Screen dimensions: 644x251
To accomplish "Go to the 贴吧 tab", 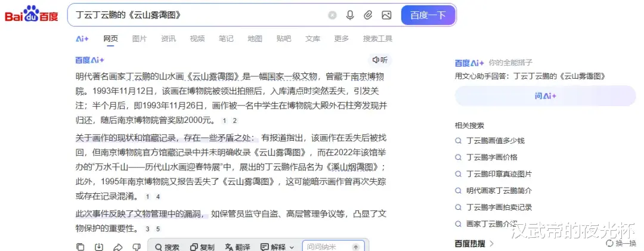I will 284,39.
